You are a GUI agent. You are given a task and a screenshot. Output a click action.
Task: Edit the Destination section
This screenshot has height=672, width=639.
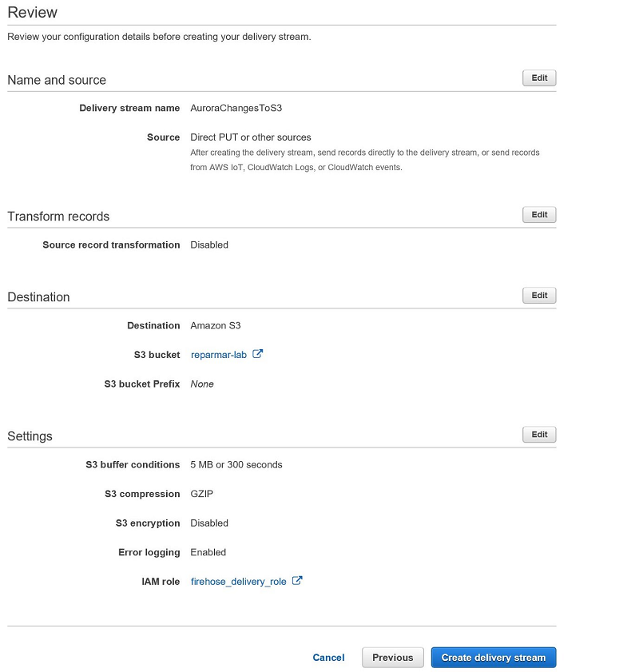pyautogui.click(x=539, y=296)
